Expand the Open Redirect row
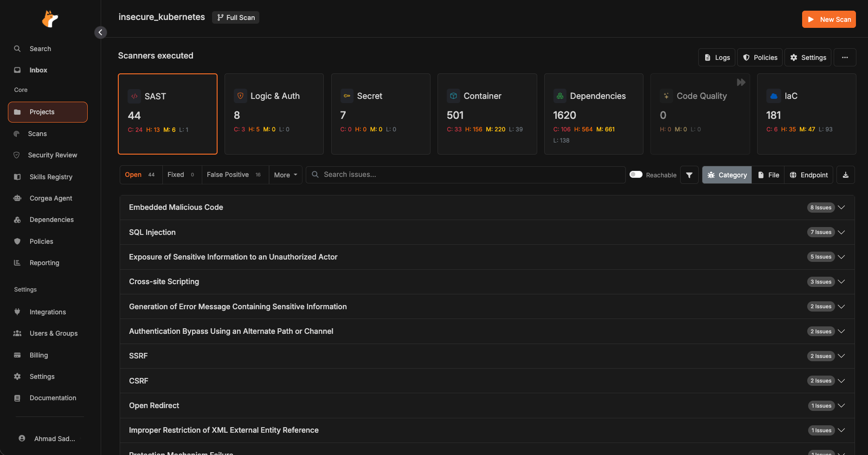This screenshot has width=868, height=455. (487, 405)
